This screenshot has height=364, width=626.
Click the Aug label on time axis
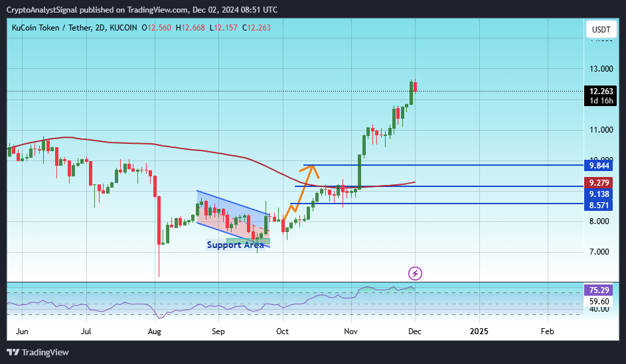155,332
